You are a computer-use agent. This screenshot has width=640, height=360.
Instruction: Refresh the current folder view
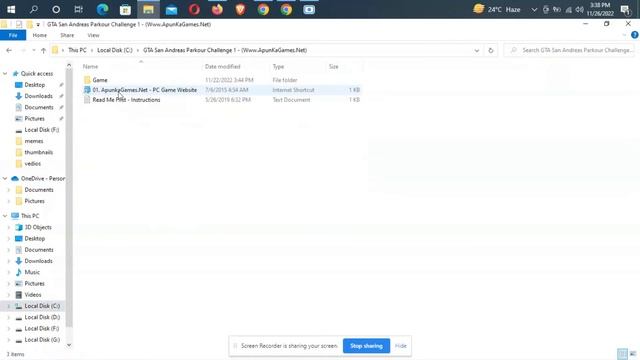coord(491,50)
